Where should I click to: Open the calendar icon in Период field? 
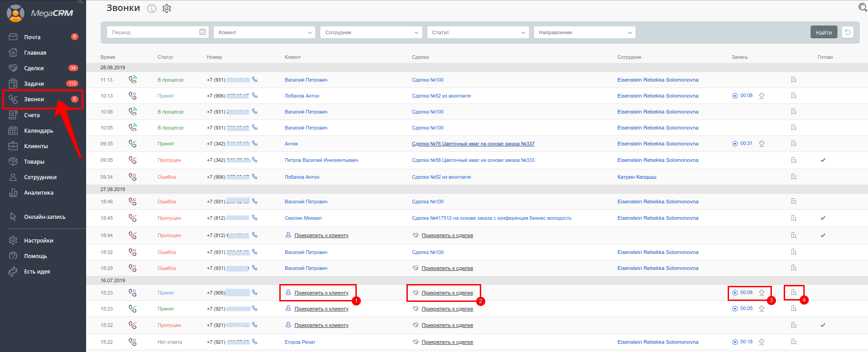coord(203,32)
